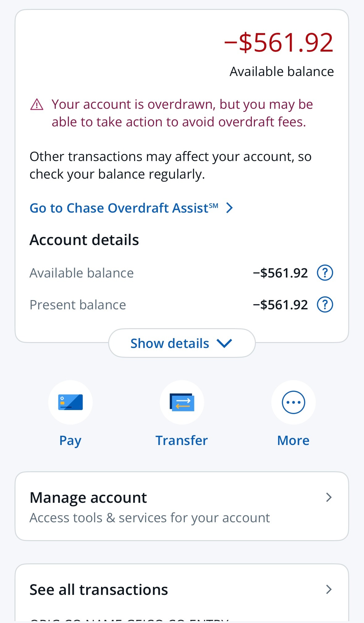364x623 pixels.
Task: Open Manage account section
Action: click(88, 498)
